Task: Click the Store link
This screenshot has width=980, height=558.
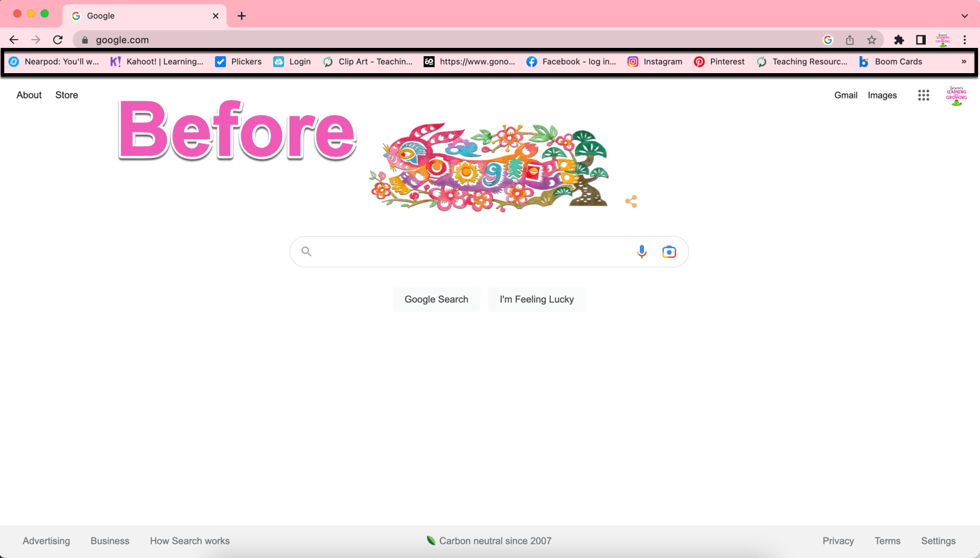Action: 66,95
